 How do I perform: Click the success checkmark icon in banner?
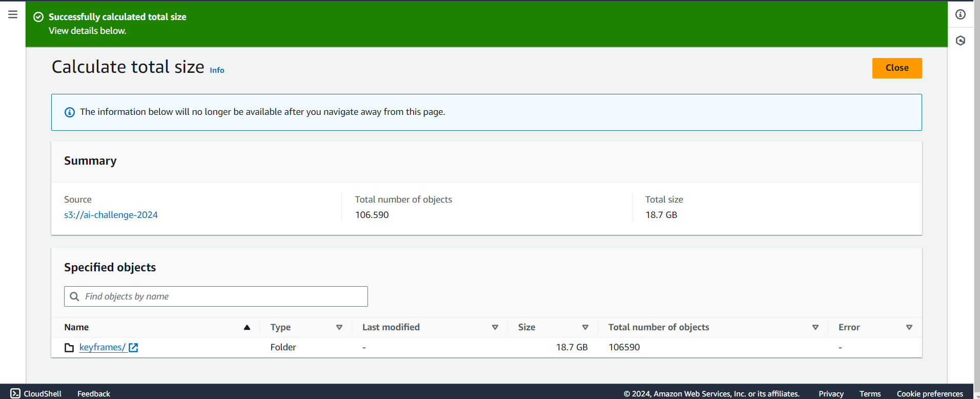pyautogui.click(x=38, y=17)
